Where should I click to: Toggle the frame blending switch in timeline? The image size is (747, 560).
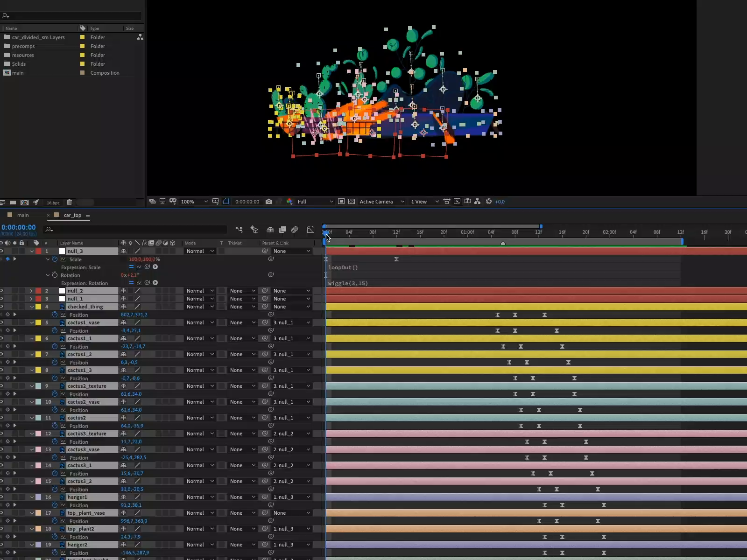coord(282,230)
